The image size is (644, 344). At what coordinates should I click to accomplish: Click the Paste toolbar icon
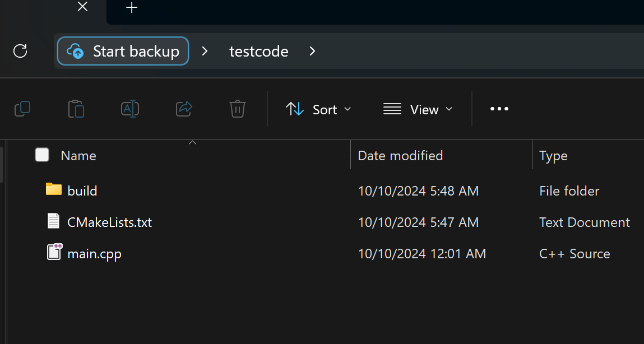(x=76, y=109)
